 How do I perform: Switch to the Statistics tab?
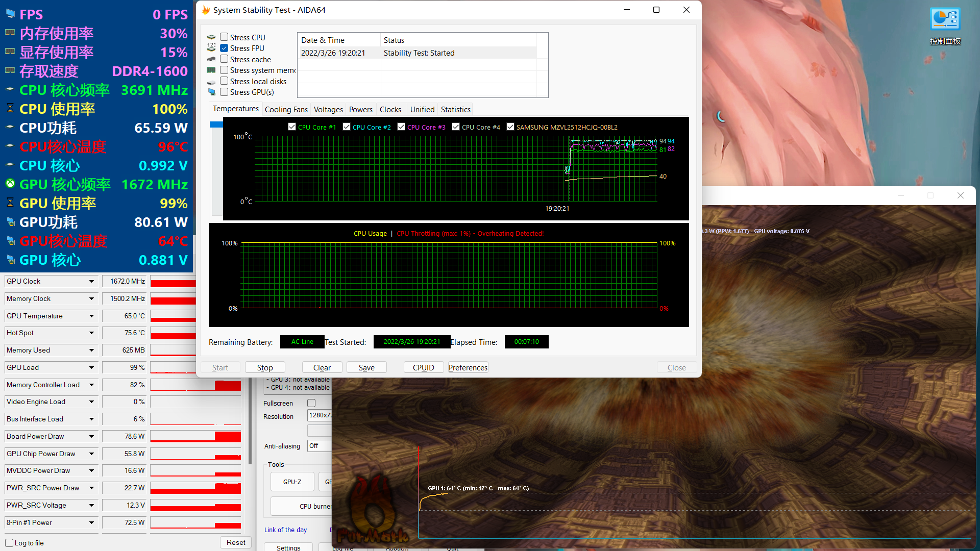click(x=456, y=109)
